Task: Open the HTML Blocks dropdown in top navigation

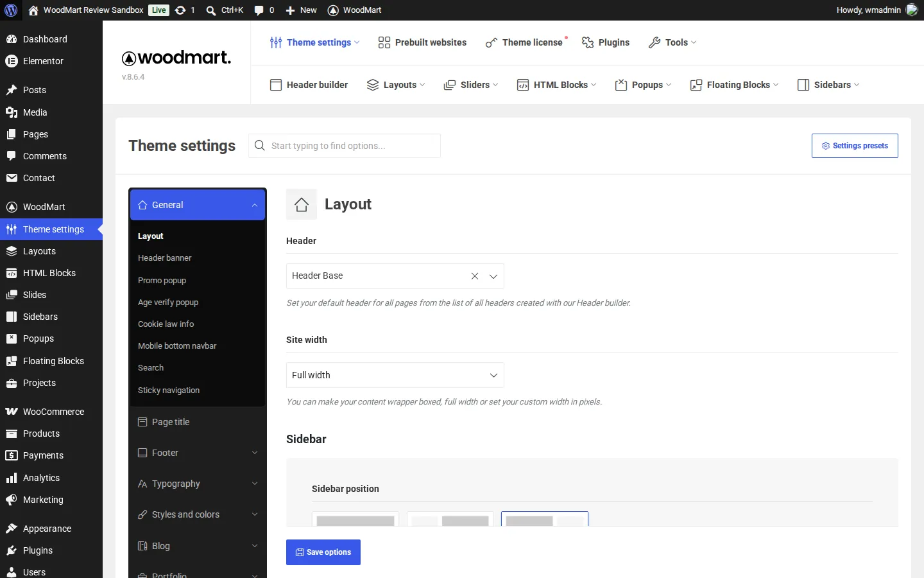Action: click(x=557, y=85)
